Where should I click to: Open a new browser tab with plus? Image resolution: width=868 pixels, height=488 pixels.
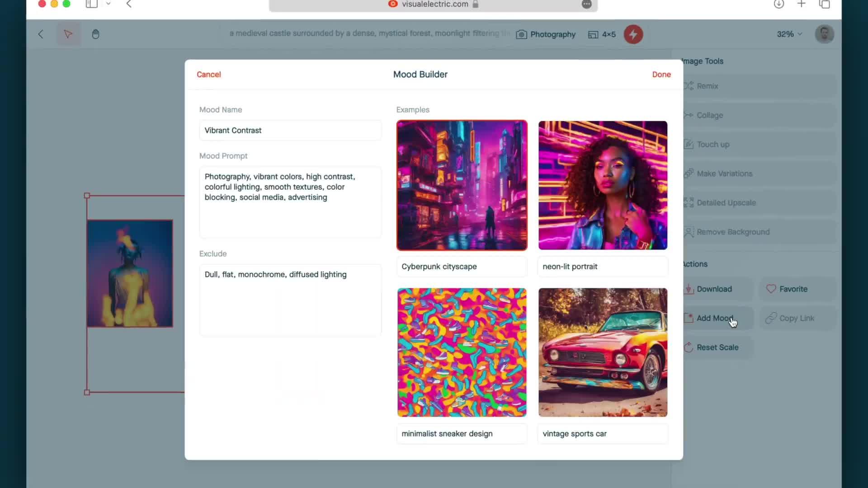click(801, 4)
